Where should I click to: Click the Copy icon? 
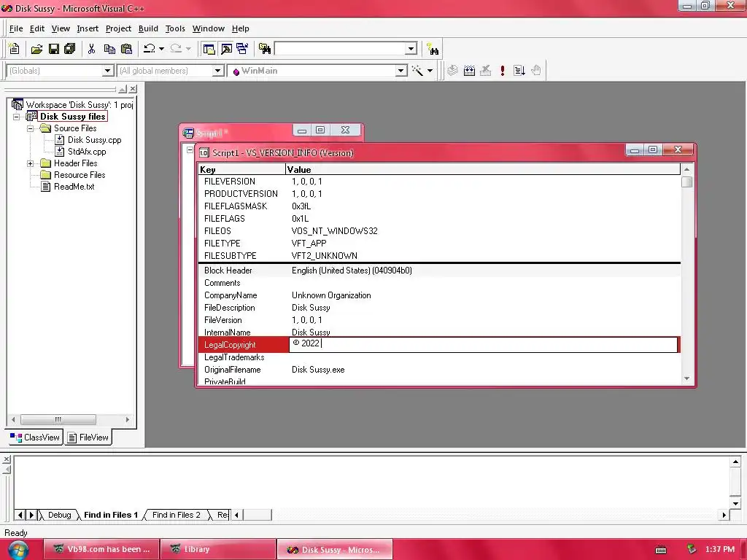tap(109, 49)
